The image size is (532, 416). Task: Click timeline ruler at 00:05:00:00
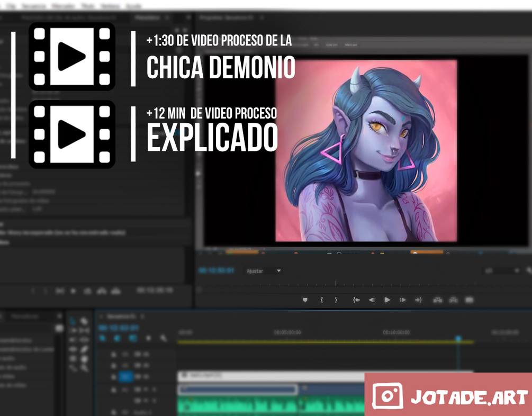point(287,332)
